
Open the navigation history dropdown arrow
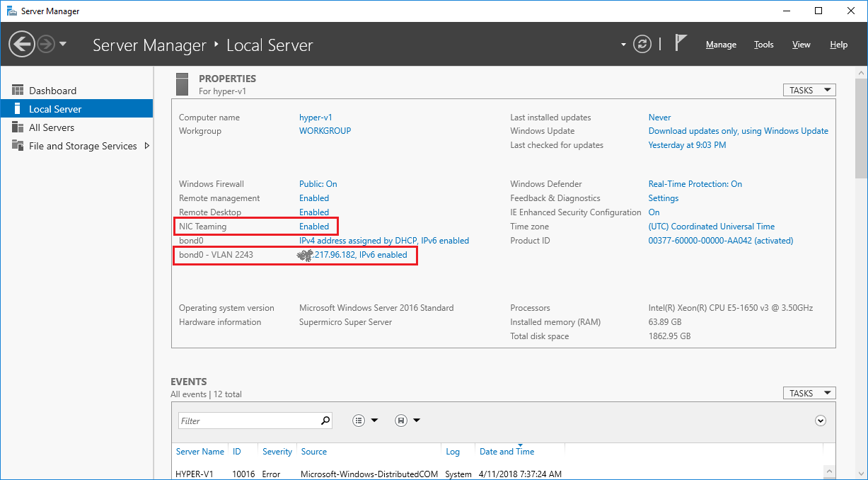pyautogui.click(x=63, y=45)
